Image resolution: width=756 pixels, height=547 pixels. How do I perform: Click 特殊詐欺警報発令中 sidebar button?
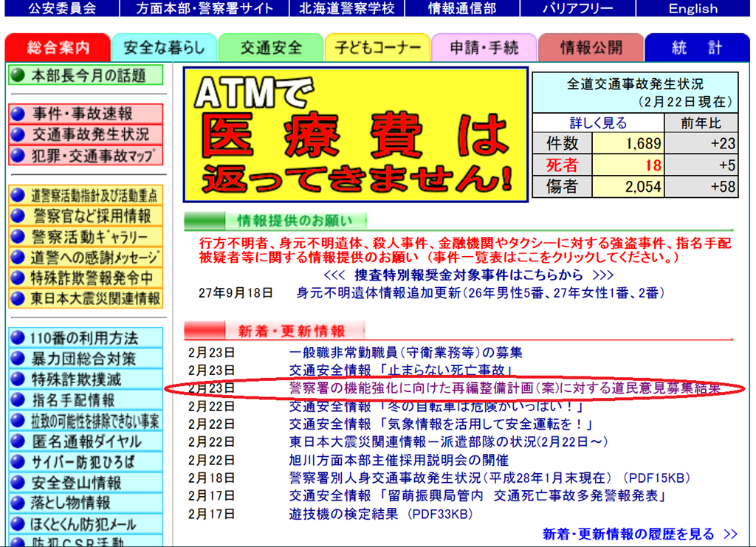(x=86, y=278)
